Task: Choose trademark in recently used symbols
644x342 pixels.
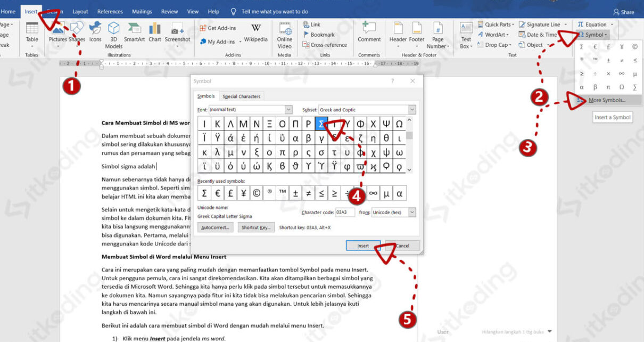Action: (282, 193)
